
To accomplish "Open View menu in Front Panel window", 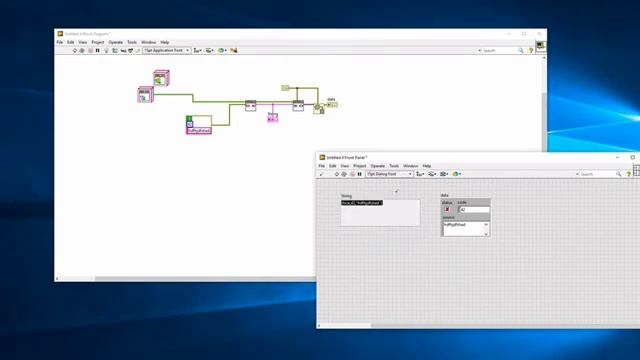I will click(345, 166).
